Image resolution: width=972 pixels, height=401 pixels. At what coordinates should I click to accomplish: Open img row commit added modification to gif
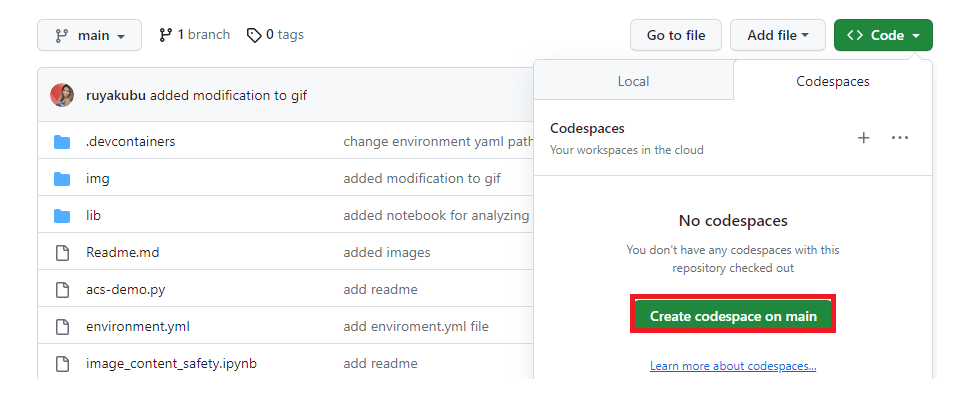tap(422, 178)
